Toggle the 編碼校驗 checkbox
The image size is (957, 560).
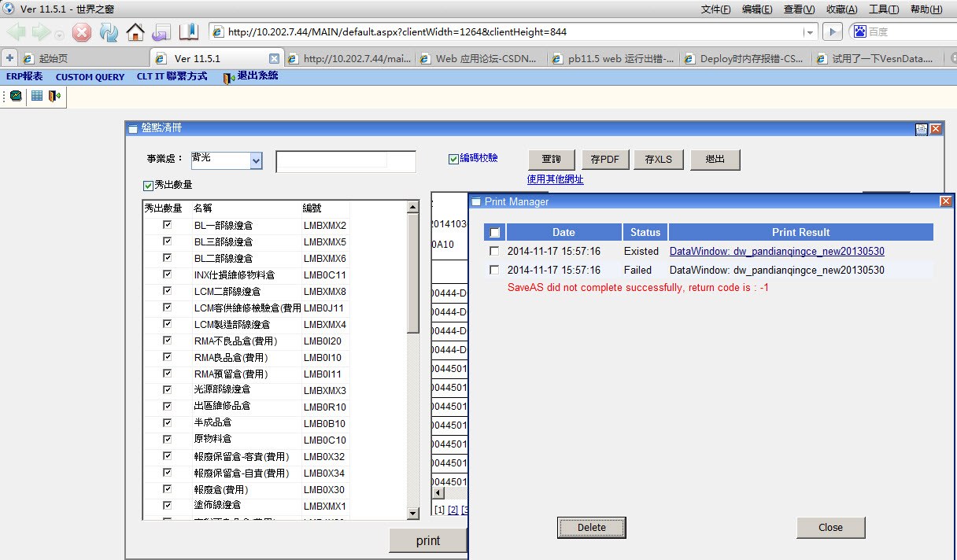[x=453, y=159]
